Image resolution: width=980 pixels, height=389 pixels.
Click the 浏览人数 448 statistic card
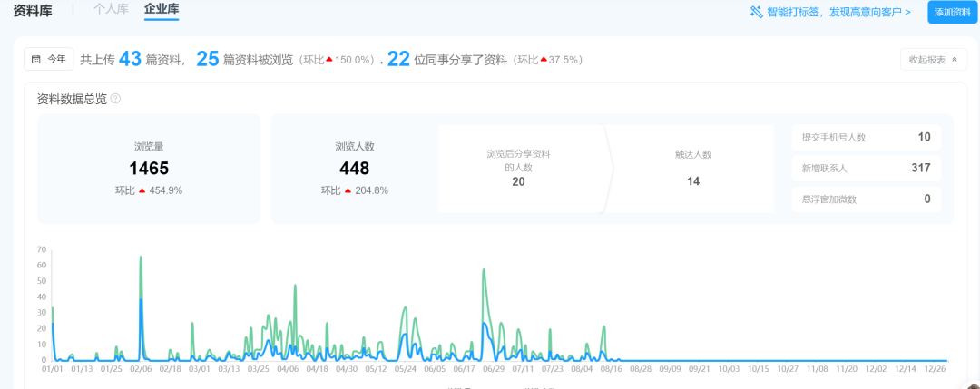[x=354, y=169]
